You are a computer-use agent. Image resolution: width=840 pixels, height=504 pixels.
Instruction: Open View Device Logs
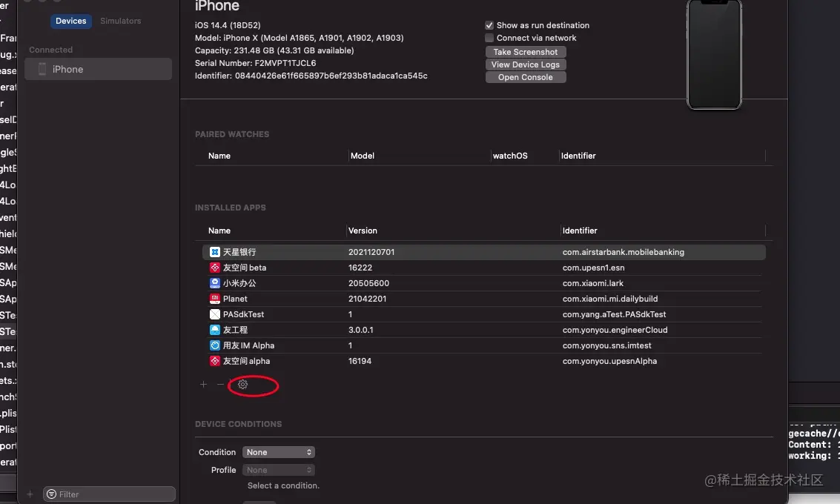(x=526, y=64)
